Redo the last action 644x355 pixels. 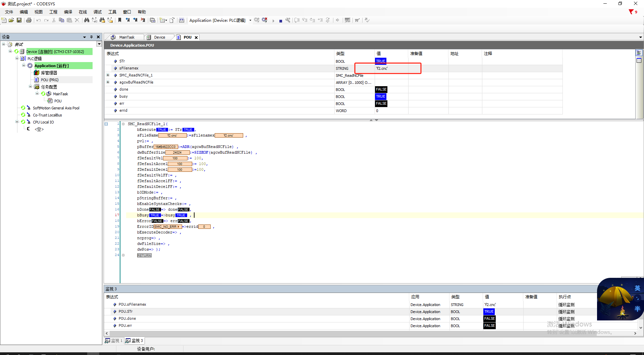(x=46, y=20)
